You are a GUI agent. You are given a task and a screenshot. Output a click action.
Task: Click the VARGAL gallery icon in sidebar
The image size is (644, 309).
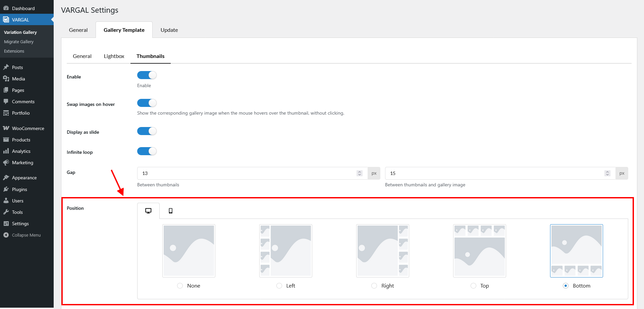(6, 19)
